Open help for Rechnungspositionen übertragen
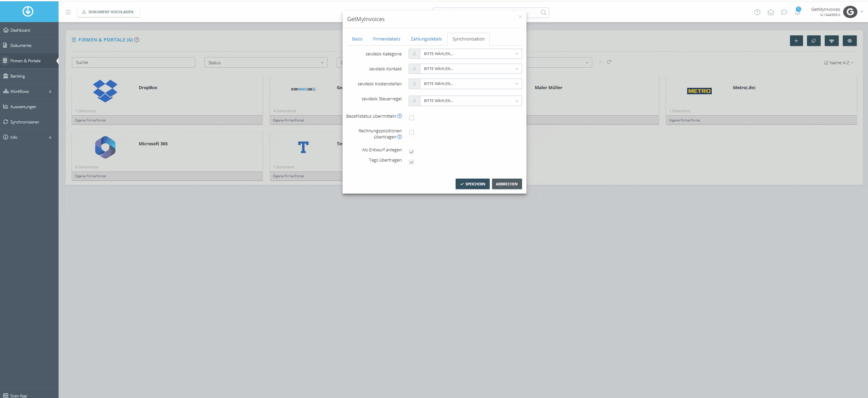The height and width of the screenshot is (398, 868). click(400, 137)
